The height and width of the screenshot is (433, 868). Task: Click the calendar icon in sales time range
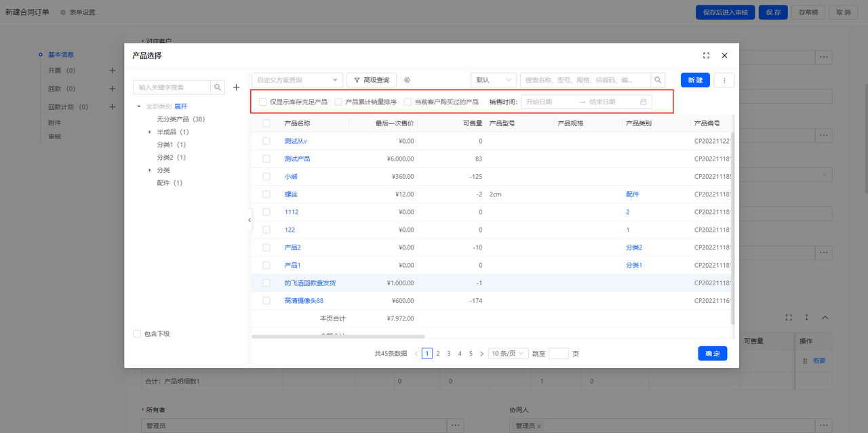click(x=644, y=102)
